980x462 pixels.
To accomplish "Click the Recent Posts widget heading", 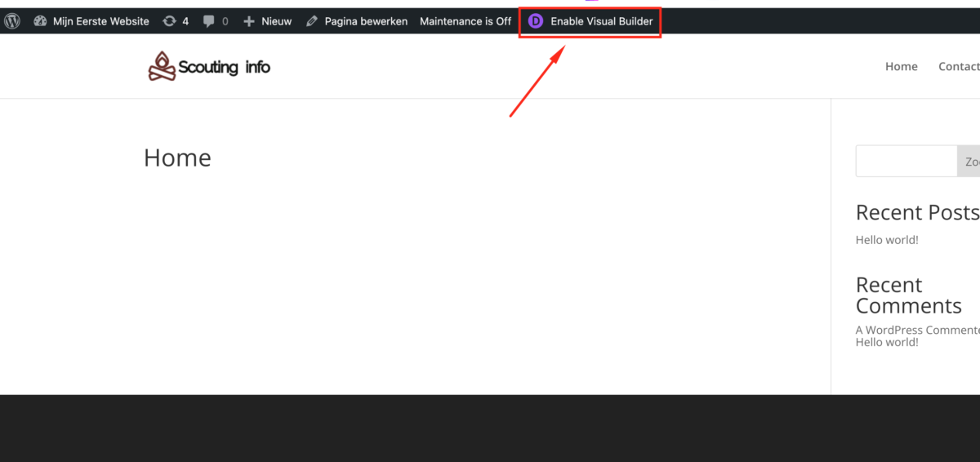I will [918, 212].
